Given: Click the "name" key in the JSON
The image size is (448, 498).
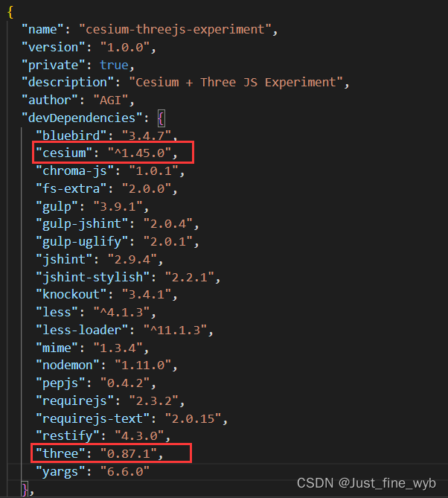Looking at the screenshot, I should [x=43, y=30].
